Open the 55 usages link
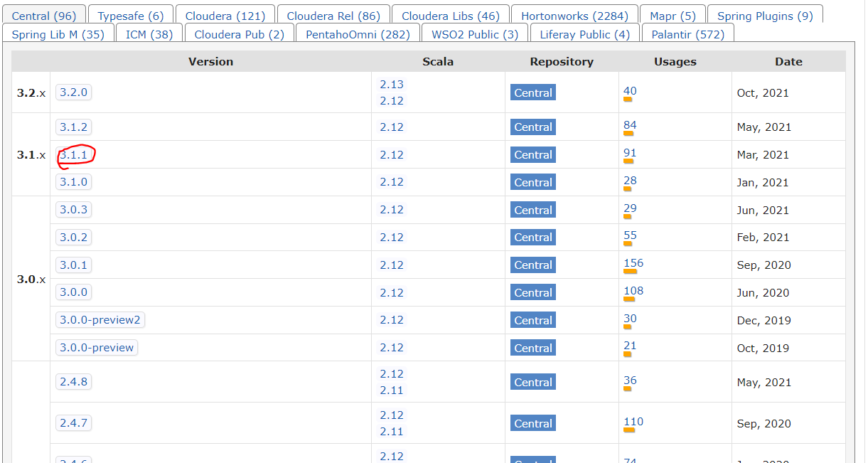This screenshot has height=463, width=868. click(630, 235)
